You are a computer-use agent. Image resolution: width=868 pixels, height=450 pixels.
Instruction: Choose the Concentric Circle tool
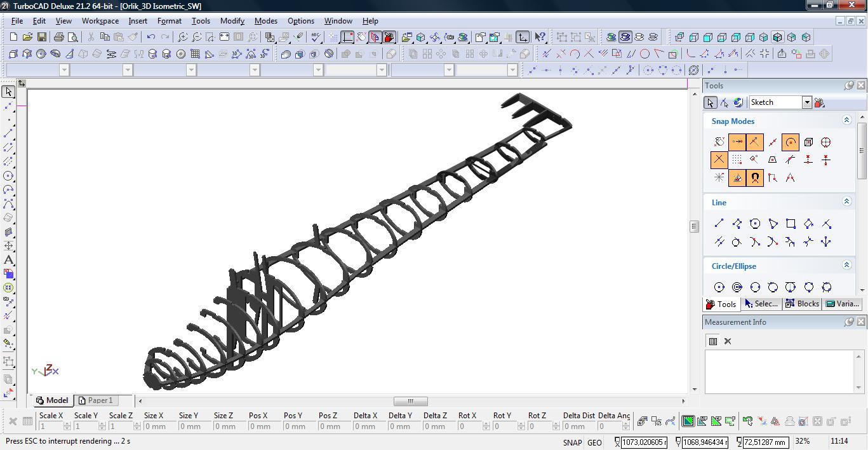(737, 287)
